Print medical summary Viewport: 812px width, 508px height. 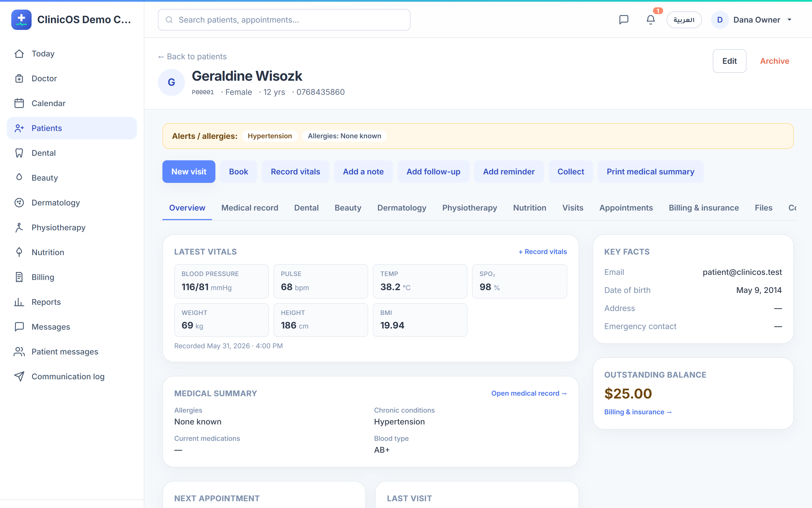click(x=650, y=172)
